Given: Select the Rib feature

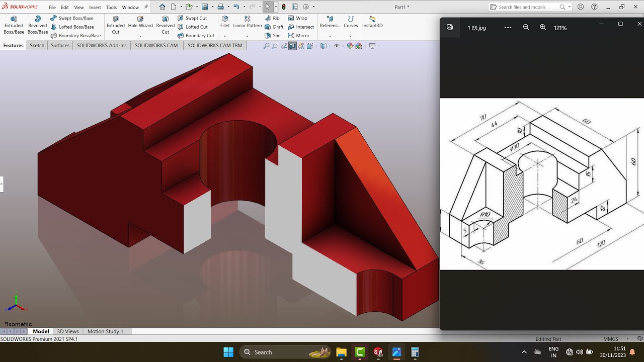Looking at the screenshot, I should pos(272,18).
